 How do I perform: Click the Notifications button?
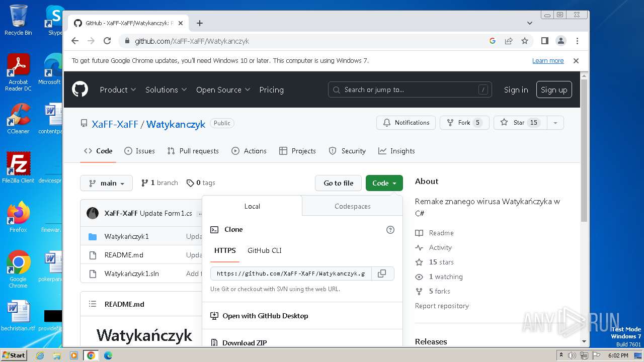406,123
